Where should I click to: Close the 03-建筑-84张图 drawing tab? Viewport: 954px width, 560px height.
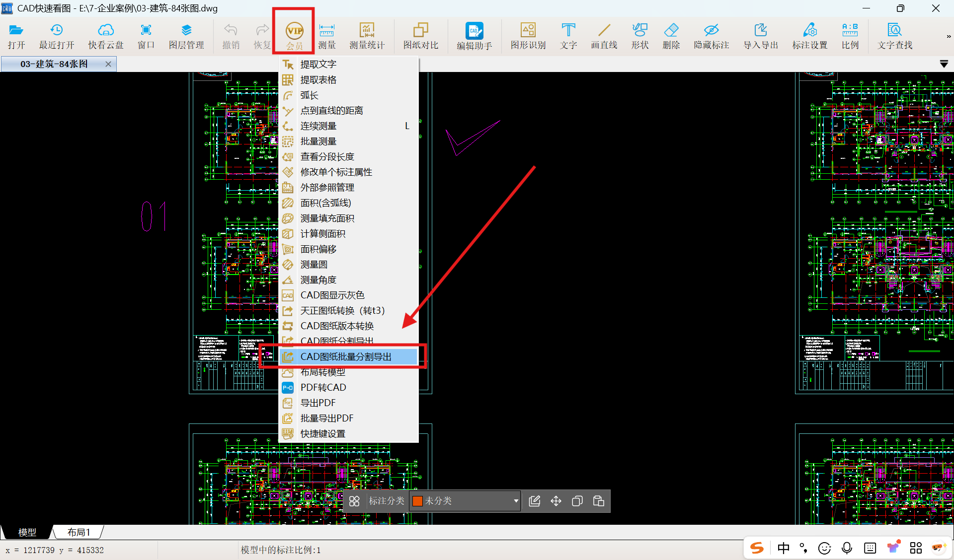click(108, 64)
